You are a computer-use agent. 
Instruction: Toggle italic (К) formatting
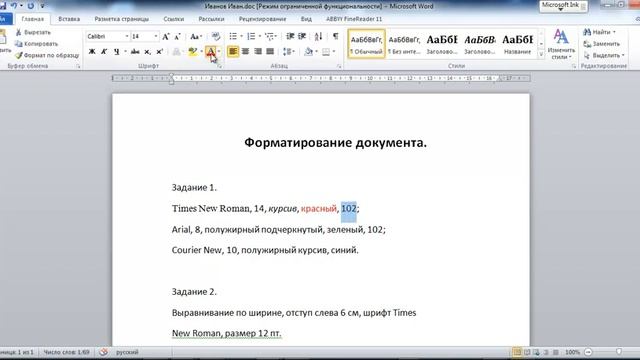click(x=104, y=51)
